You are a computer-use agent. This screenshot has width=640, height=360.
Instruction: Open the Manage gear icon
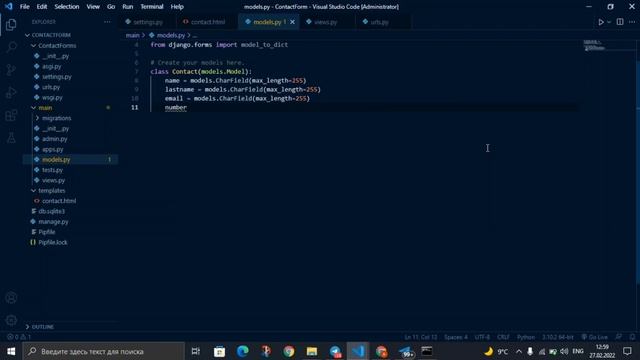pyautogui.click(x=11, y=320)
